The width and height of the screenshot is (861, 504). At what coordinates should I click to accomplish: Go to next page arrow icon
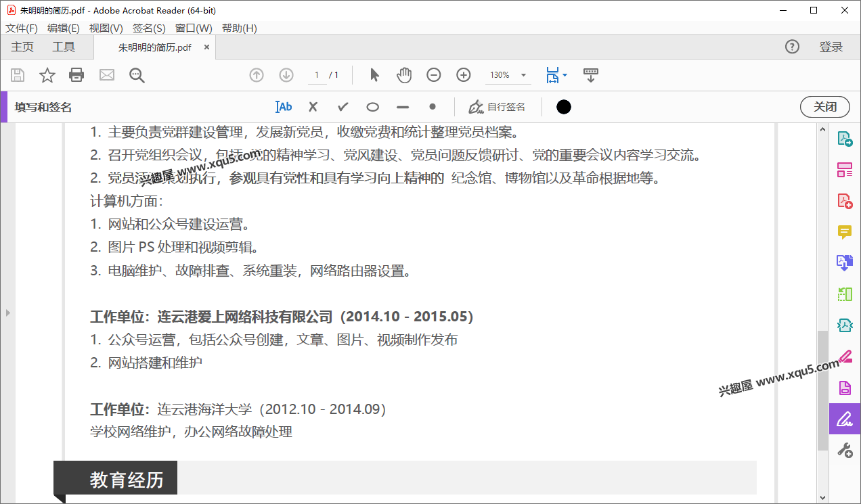click(x=286, y=75)
